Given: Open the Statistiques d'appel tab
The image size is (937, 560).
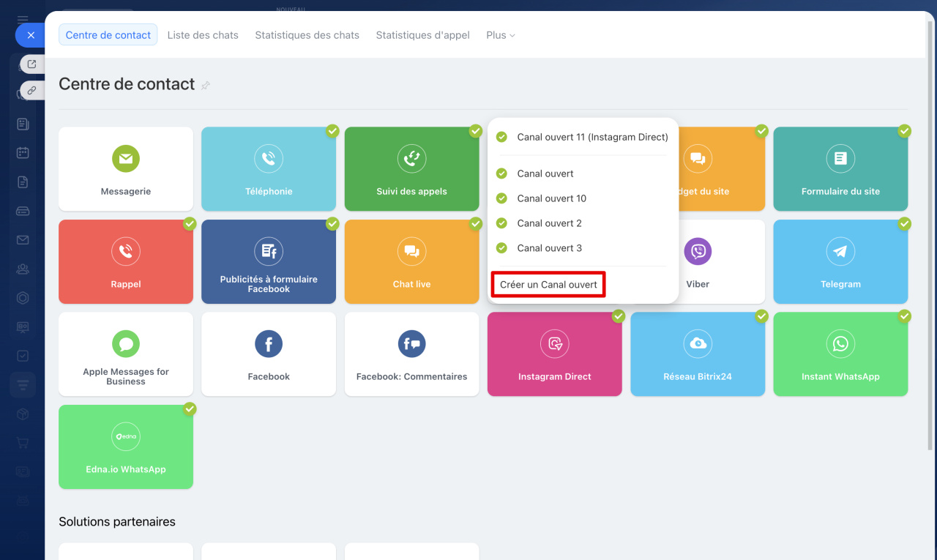Looking at the screenshot, I should tap(422, 35).
